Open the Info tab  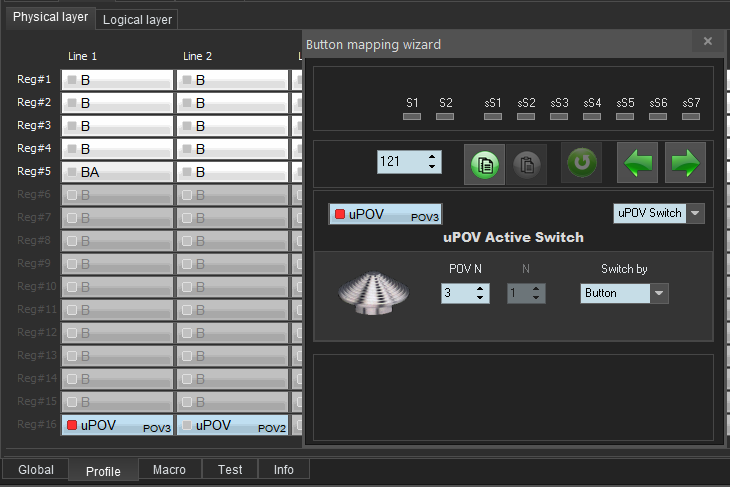[284, 470]
